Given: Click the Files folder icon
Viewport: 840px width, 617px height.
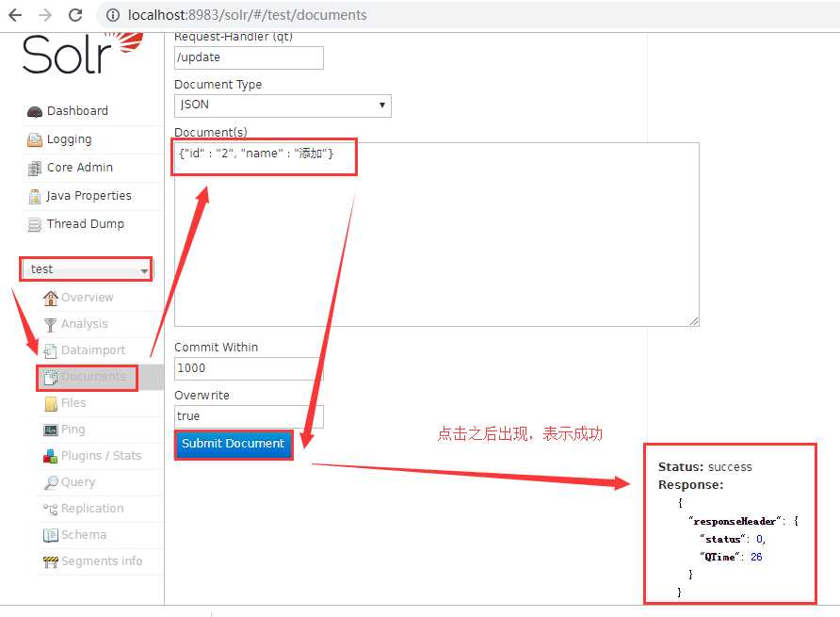Looking at the screenshot, I should point(51,404).
